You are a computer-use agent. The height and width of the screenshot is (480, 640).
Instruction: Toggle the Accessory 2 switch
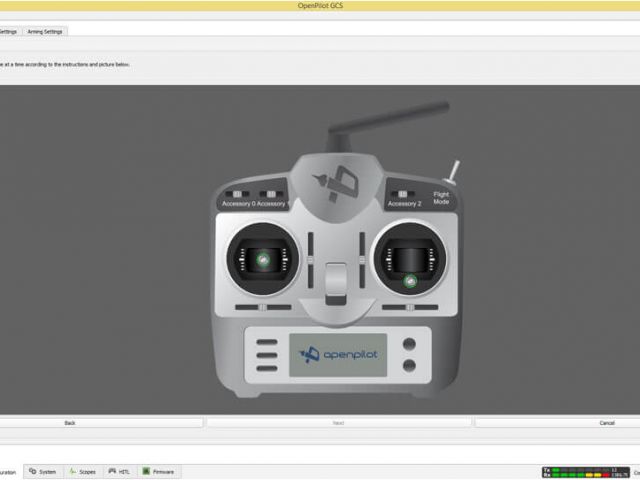point(403,194)
